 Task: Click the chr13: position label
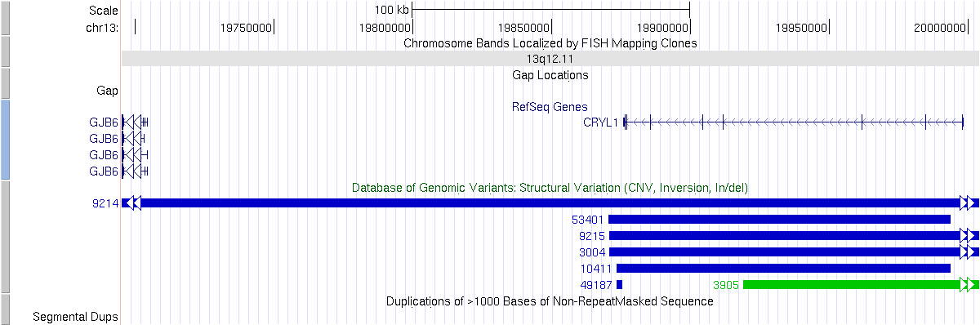(102, 27)
